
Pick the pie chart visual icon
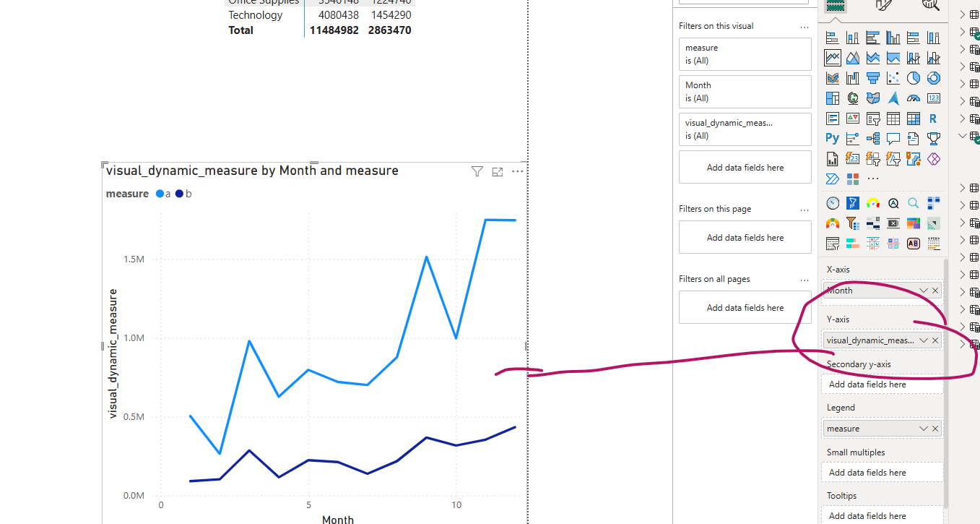pyautogui.click(x=914, y=78)
